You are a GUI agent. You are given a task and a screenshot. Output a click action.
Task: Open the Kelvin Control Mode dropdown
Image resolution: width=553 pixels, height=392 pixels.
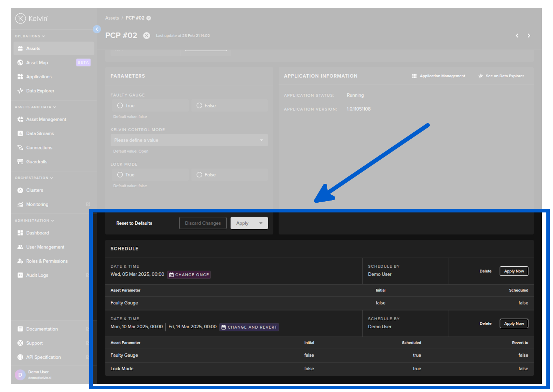coord(189,140)
